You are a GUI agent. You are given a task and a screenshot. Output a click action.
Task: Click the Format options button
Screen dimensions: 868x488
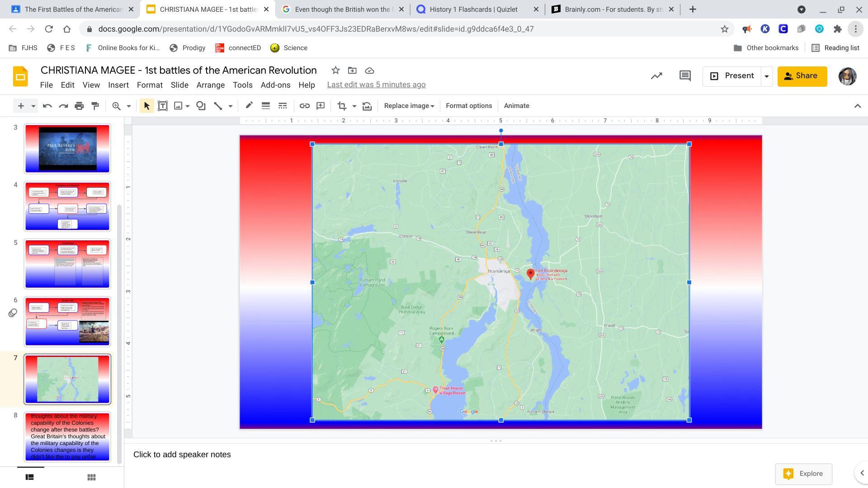click(469, 106)
